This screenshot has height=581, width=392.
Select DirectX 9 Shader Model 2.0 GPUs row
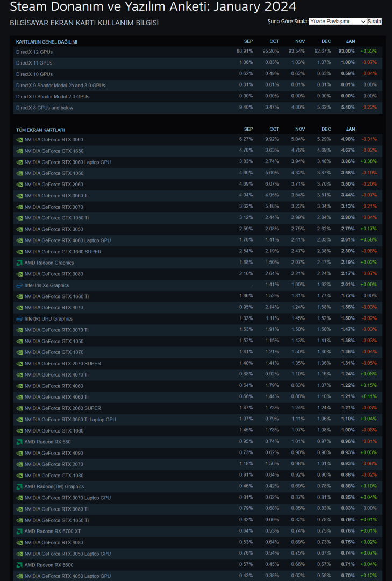pyautogui.click(x=197, y=97)
